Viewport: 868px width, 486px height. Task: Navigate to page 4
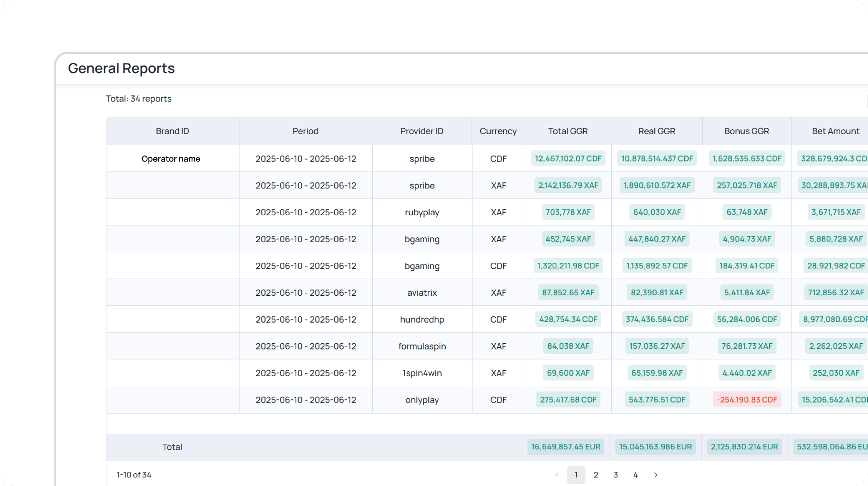point(636,475)
